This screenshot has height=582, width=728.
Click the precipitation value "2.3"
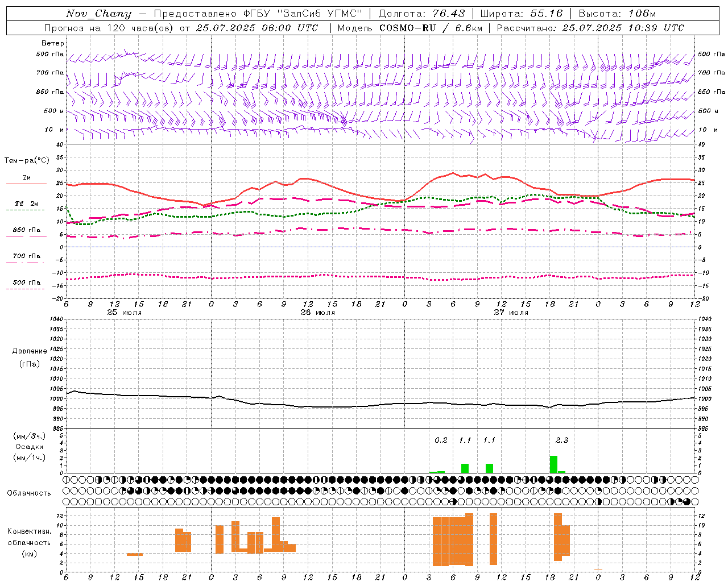tap(561, 440)
